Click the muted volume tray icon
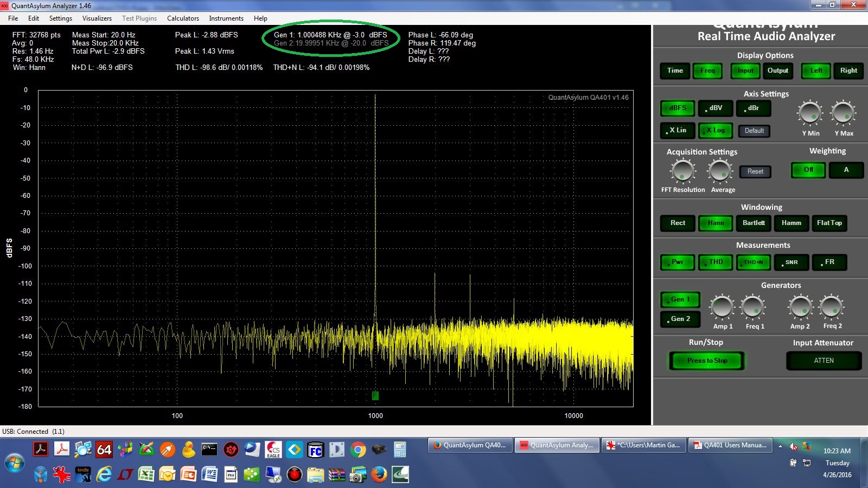868x488 pixels. pyautogui.click(x=793, y=446)
